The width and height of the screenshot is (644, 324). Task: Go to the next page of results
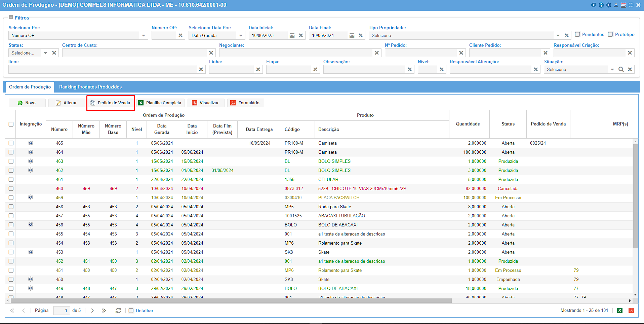pos(92,311)
